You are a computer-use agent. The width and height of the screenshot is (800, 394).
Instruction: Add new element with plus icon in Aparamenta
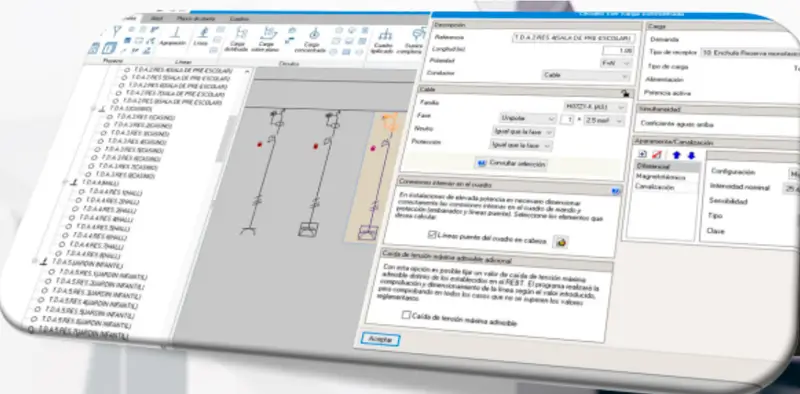point(643,154)
